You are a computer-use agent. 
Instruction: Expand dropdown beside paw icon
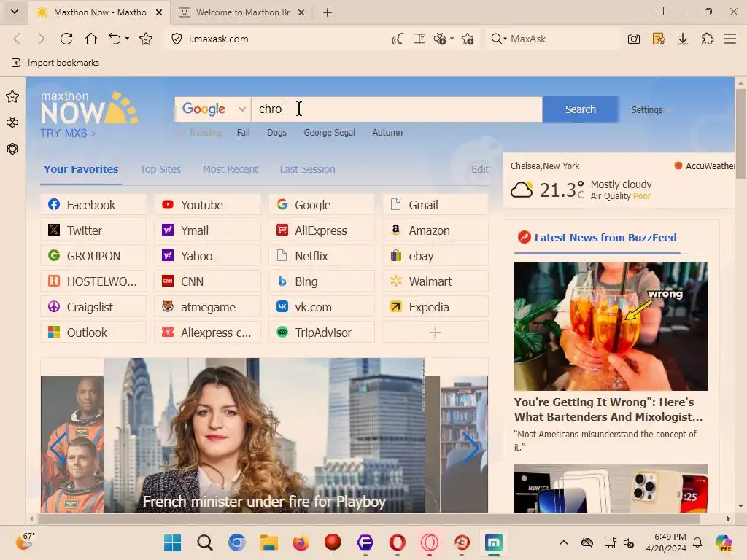click(452, 39)
